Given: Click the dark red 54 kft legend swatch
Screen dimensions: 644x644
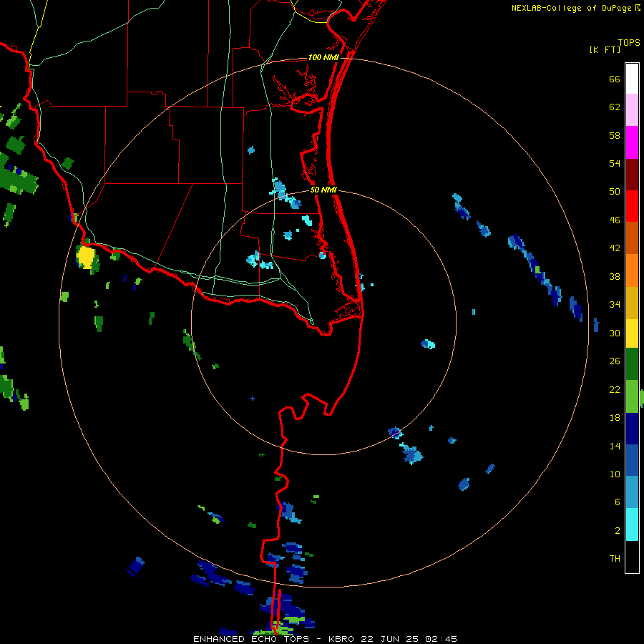Looking at the screenshot, I should [x=632, y=175].
